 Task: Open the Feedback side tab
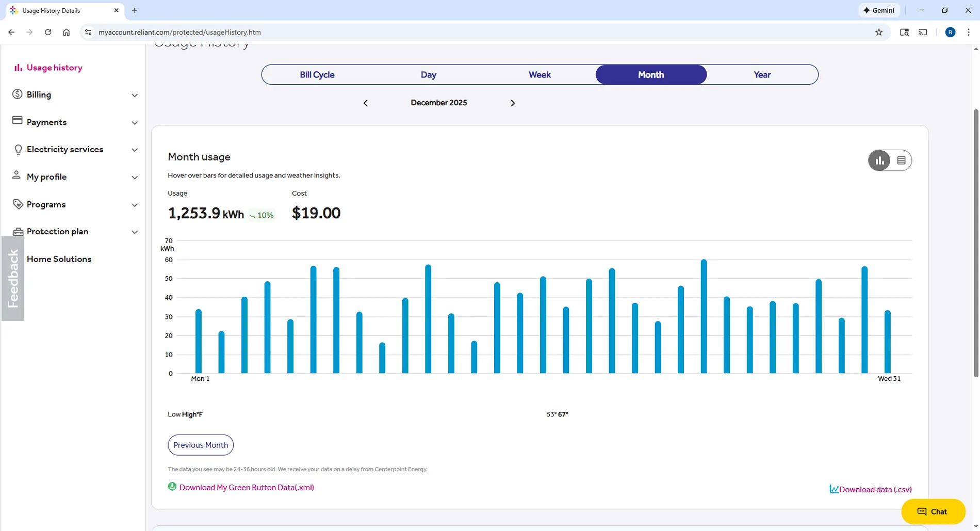coord(13,279)
